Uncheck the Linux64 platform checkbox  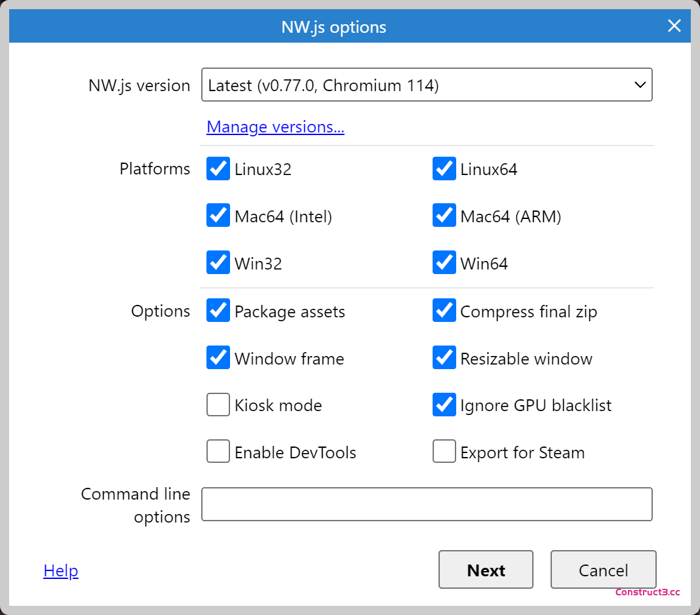[444, 169]
